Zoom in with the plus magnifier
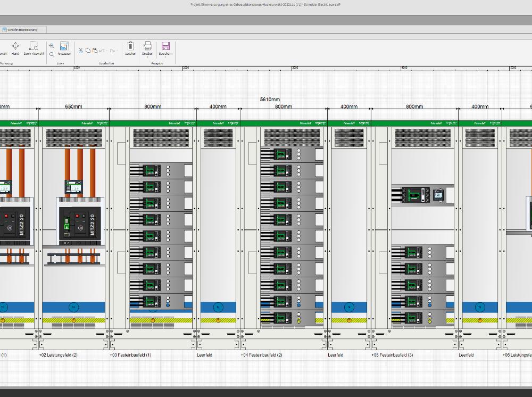 tap(52, 46)
